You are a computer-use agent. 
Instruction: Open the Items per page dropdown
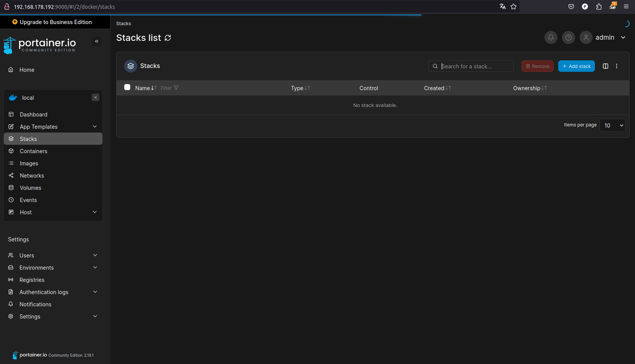tap(612, 125)
